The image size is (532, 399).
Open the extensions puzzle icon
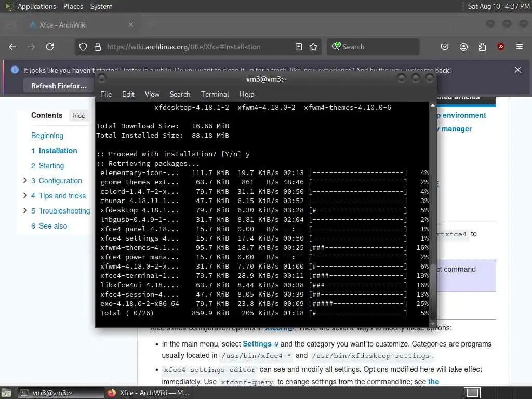click(x=482, y=47)
